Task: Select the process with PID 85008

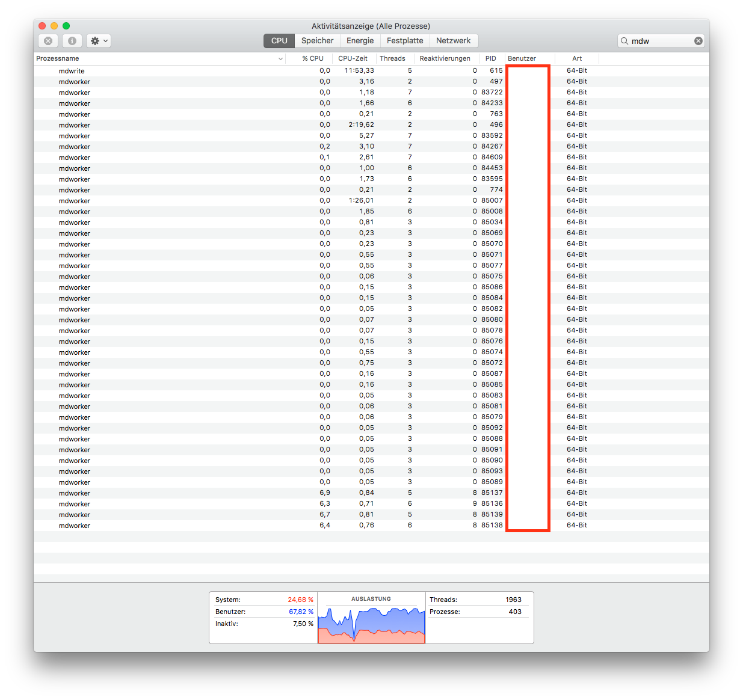Action: (x=371, y=211)
